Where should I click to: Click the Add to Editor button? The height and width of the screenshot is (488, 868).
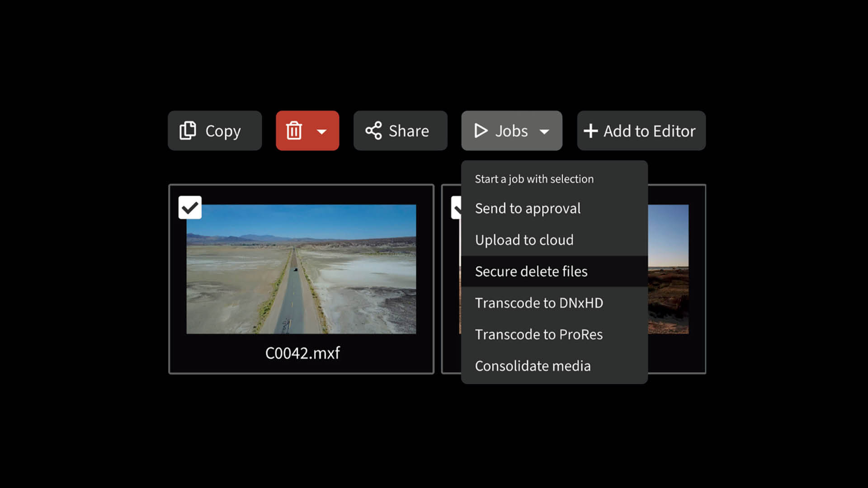pyautogui.click(x=641, y=131)
